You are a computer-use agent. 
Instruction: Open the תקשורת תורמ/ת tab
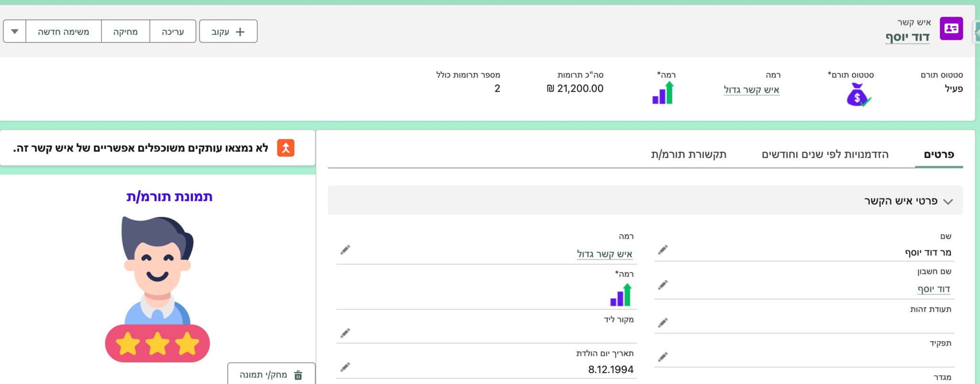click(688, 155)
